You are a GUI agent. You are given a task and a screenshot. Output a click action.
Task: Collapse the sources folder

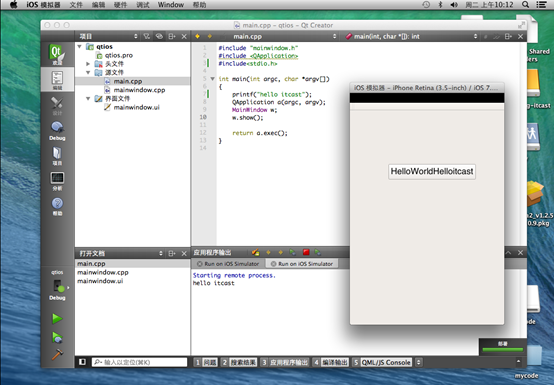88,72
